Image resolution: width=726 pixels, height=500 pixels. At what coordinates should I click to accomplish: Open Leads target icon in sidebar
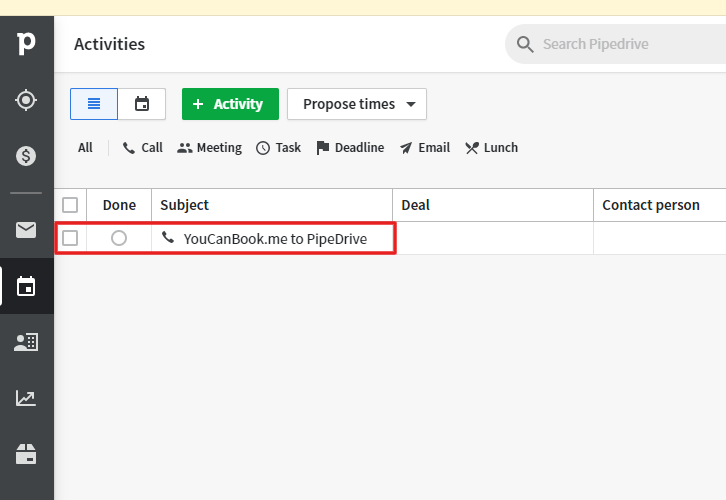26,100
